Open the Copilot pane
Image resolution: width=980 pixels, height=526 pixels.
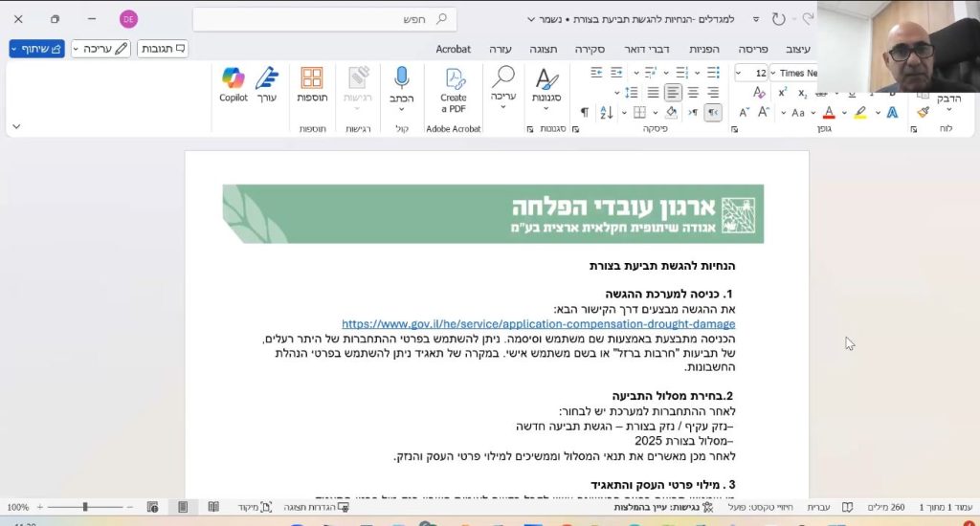click(233, 84)
